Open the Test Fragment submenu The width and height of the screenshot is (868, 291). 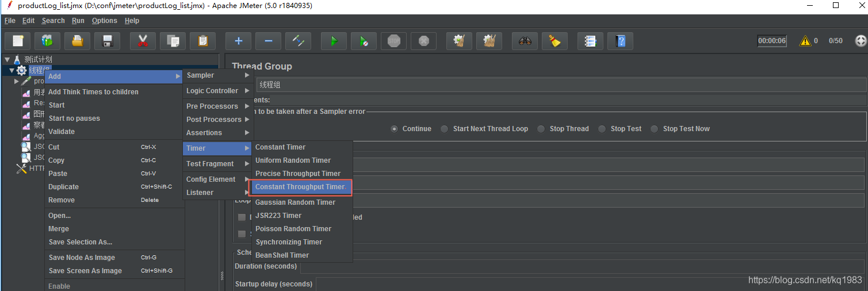pyautogui.click(x=218, y=164)
